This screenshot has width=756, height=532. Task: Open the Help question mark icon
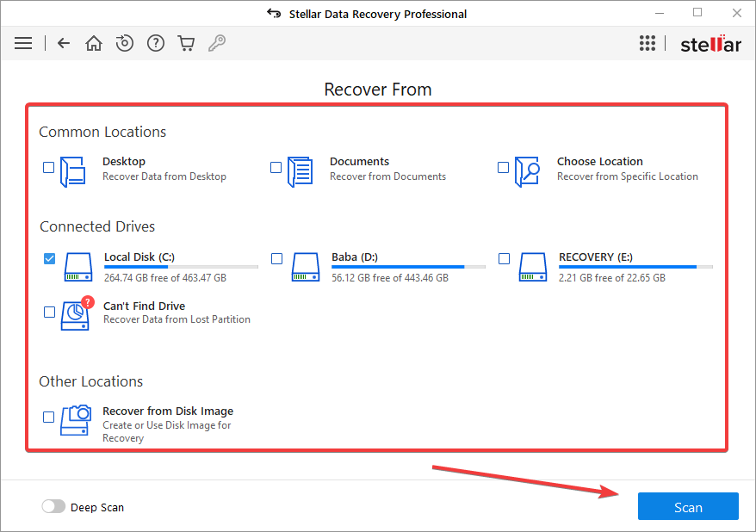[155, 43]
